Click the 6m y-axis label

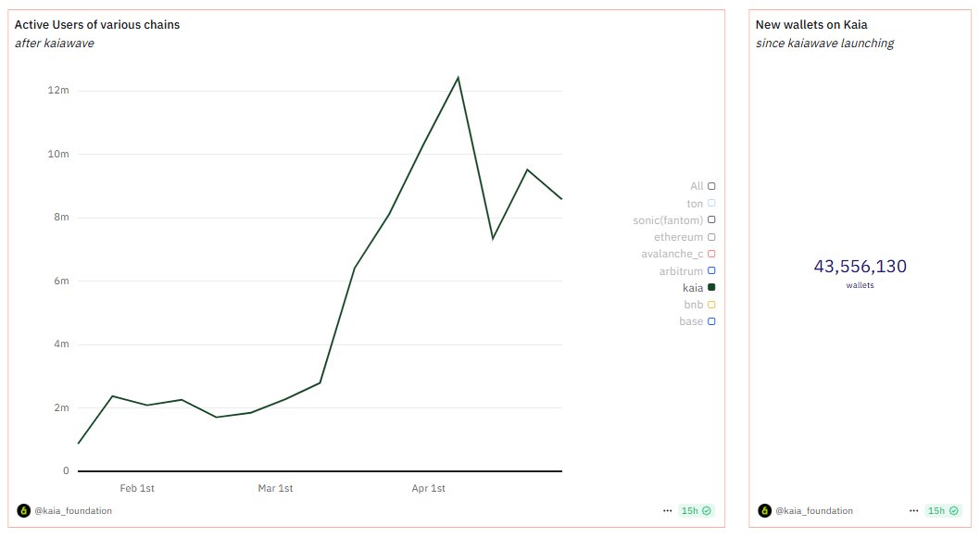(61, 281)
